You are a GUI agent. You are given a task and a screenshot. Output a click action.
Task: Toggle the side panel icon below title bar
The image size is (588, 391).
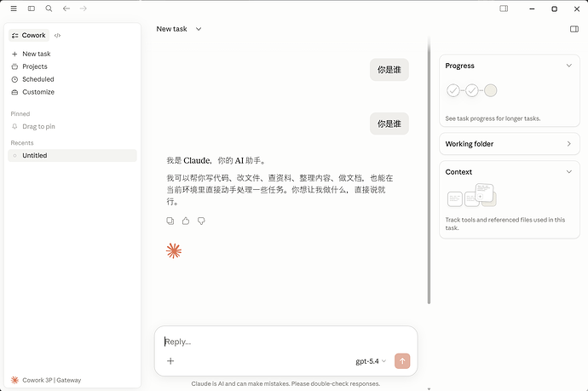(x=574, y=29)
